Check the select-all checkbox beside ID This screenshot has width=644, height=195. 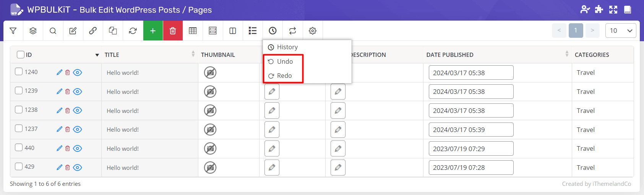coord(21,55)
